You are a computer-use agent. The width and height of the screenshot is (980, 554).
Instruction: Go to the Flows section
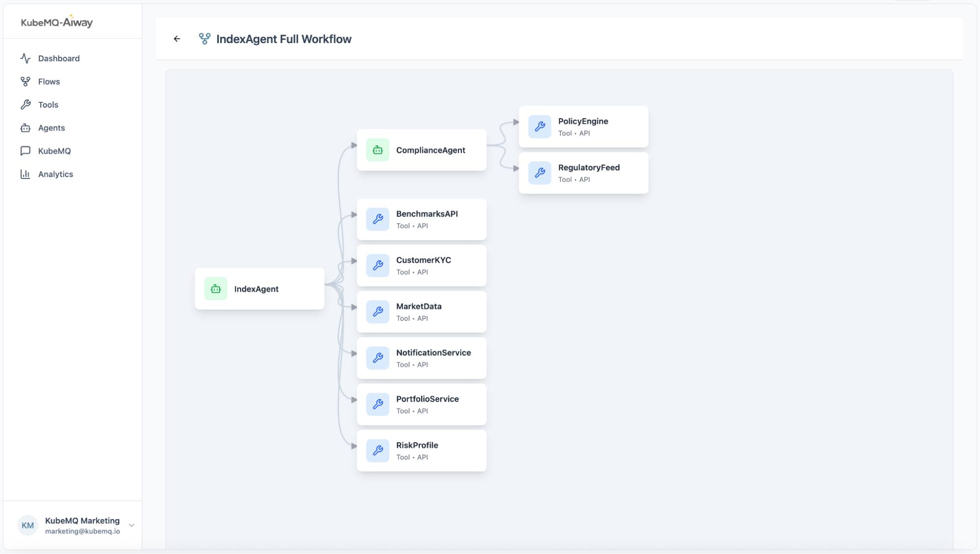(49, 81)
